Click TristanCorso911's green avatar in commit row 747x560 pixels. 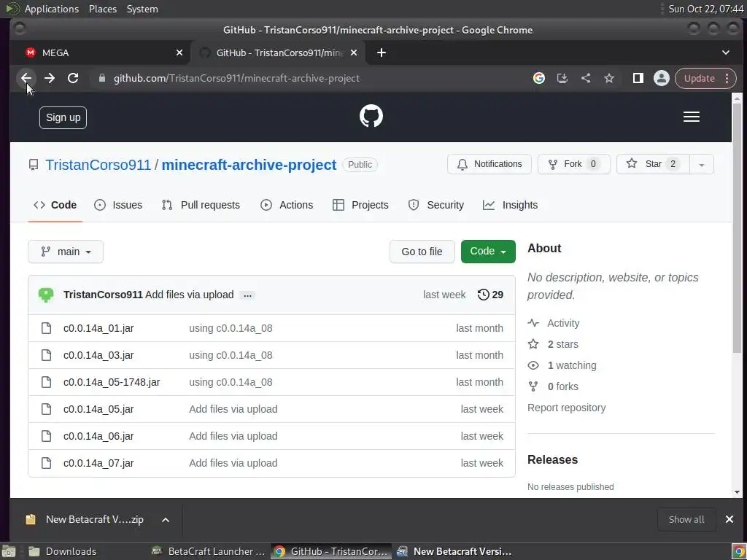[x=46, y=295]
